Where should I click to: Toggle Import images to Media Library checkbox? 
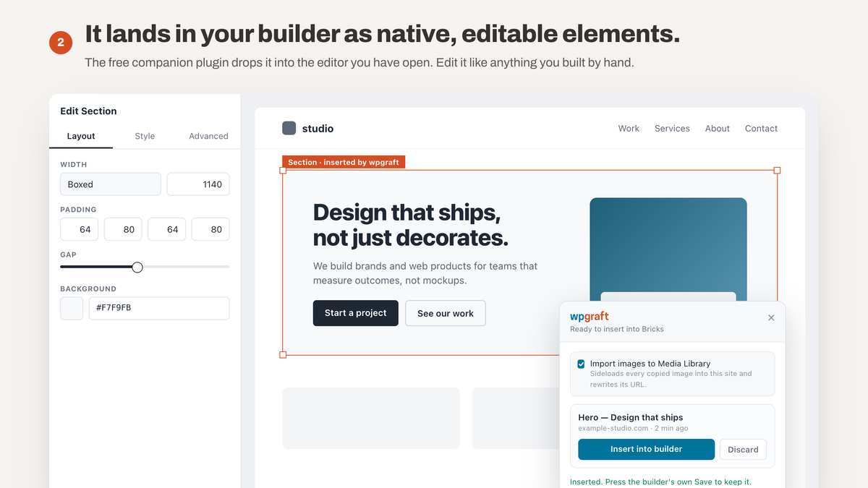tap(581, 364)
